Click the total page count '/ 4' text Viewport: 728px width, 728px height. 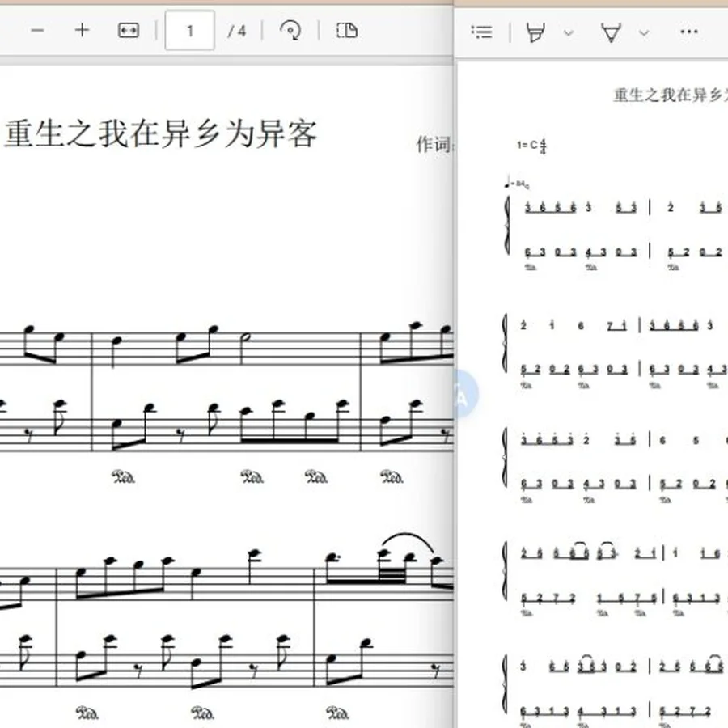(x=237, y=31)
